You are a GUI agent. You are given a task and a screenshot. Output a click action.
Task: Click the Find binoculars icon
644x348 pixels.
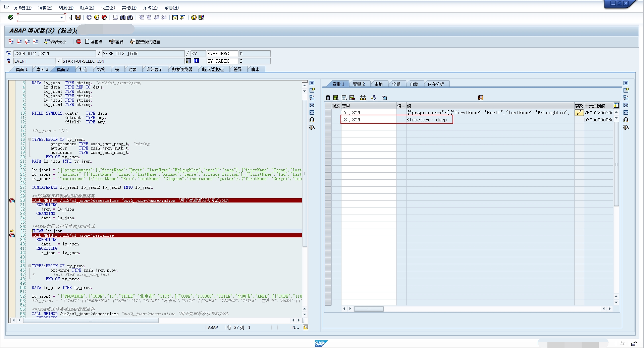point(123,17)
